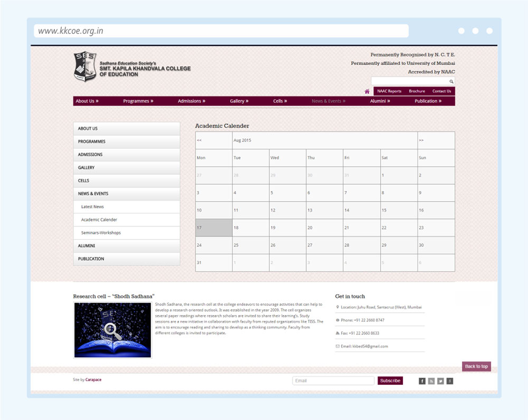Select day 1 of August under Sat
Viewport: 528px width, 420px height.
(x=399, y=175)
